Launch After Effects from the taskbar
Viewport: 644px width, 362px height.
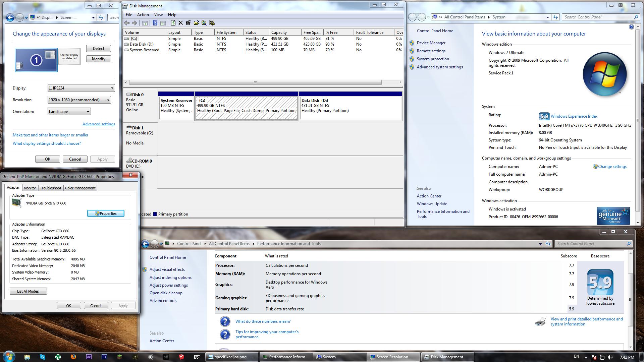(89, 357)
